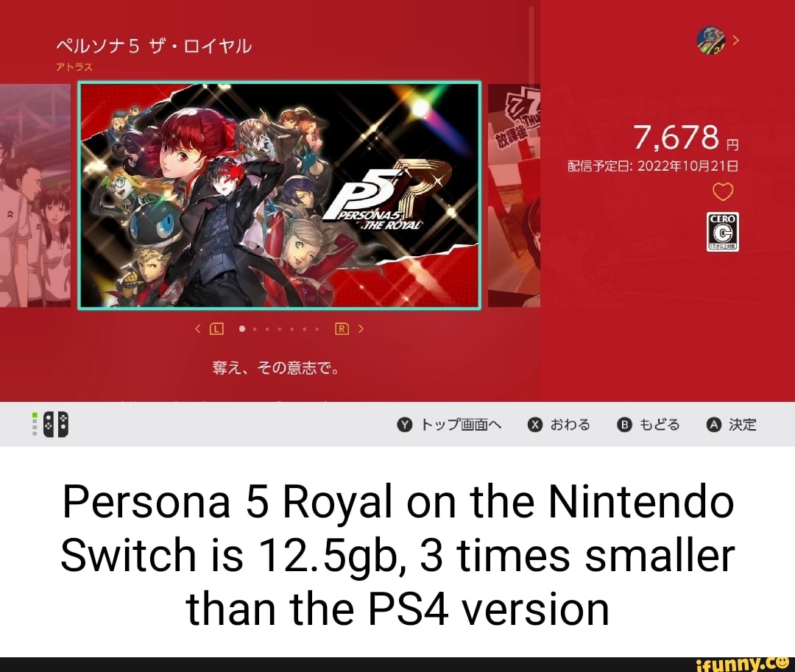Viewport: 795px width, 672px height.
Task: Click X button おわる shortcut
Action: coord(559,425)
